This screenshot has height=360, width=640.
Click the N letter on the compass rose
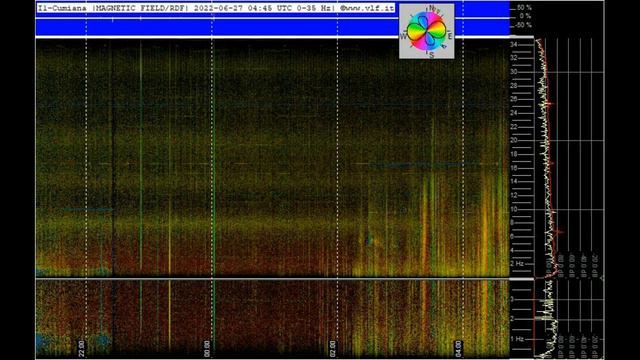432,8
